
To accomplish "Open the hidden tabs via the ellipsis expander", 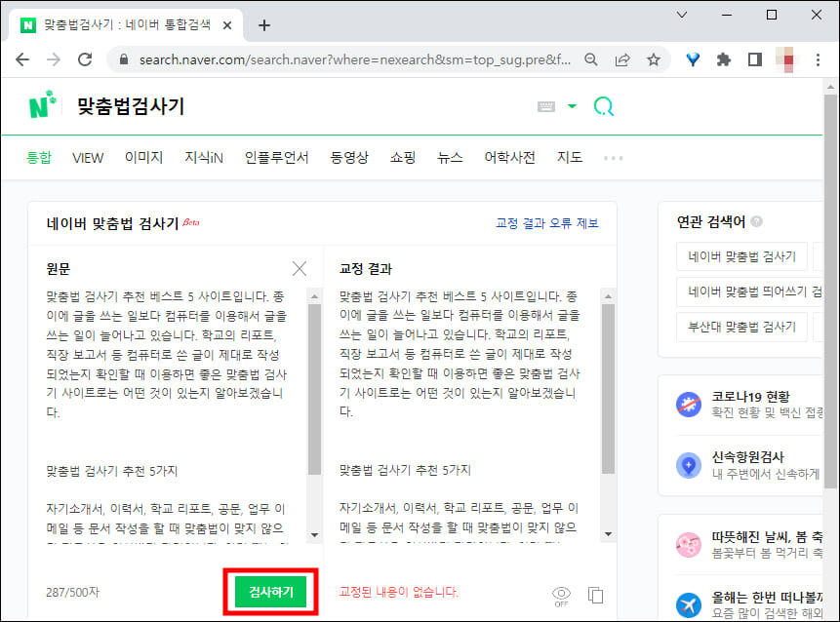I will 614,157.
